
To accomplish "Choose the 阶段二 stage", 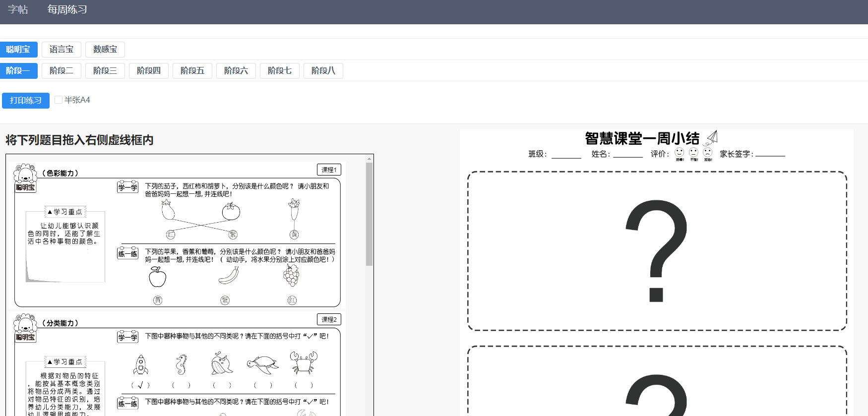I will (x=62, y=71).
